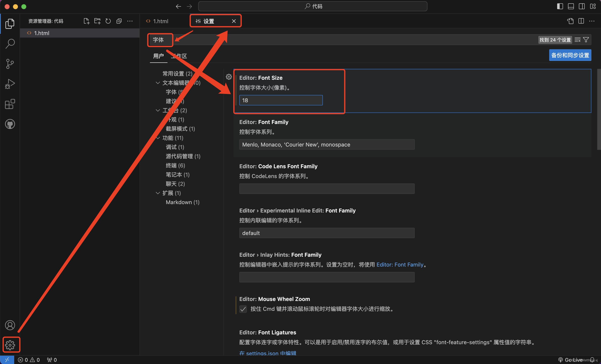Select the 用户 settings tab

pos(158,56)
